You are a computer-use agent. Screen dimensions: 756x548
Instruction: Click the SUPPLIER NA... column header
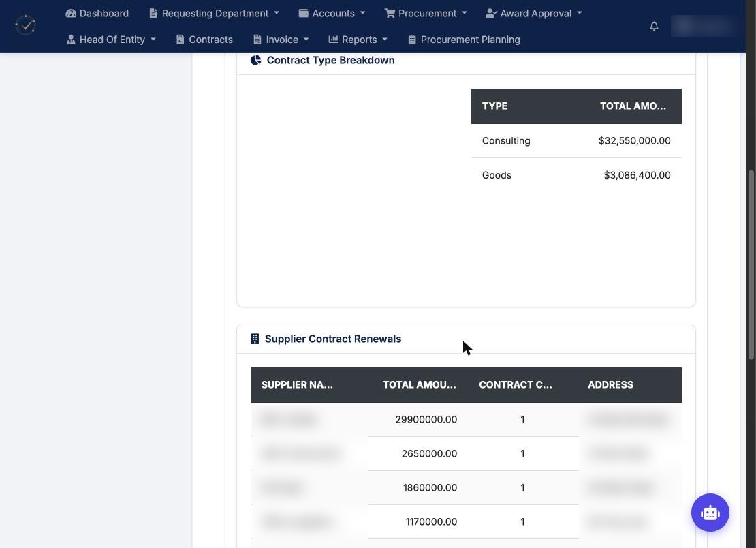pos(297,385)
